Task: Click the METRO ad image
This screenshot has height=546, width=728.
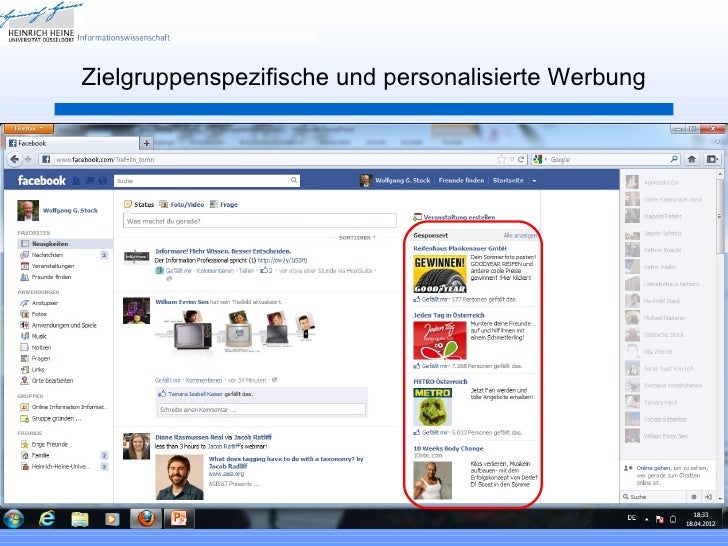Action: coord(432,407)
